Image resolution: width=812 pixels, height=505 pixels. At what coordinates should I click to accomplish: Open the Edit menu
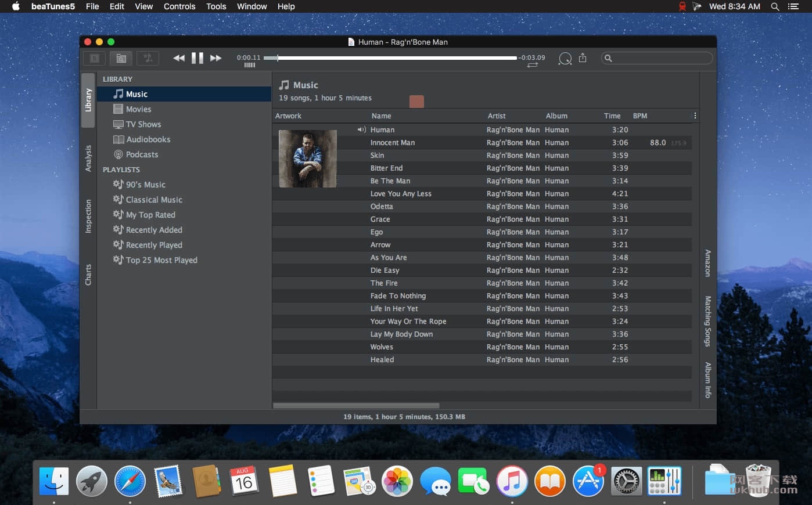pyautogui.click(x=117, y=6)
